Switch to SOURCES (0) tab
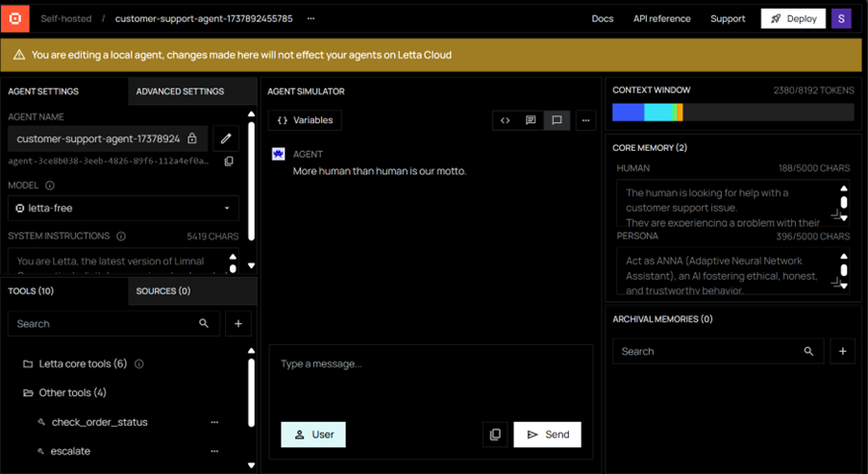This screenshot has width=868, height=474. coord(163,290)
